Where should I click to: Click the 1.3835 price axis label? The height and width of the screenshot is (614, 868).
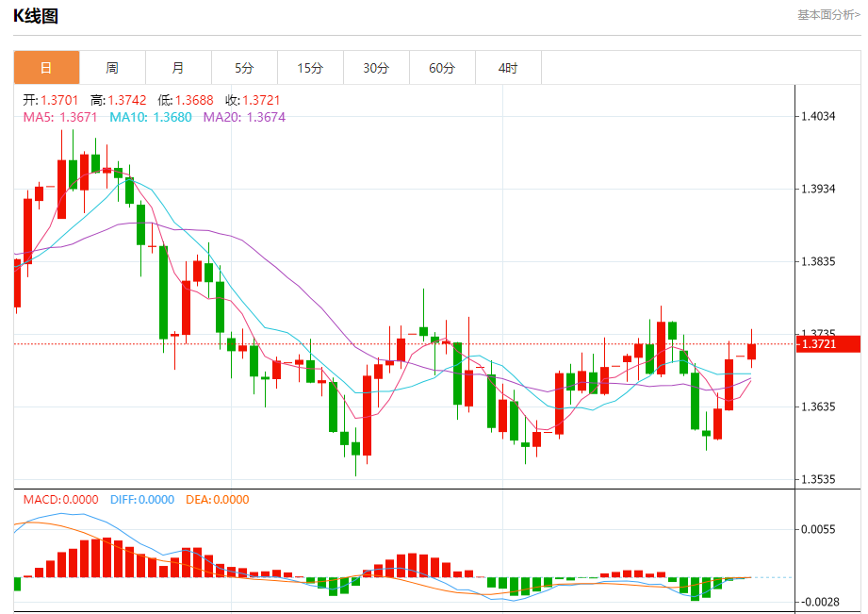818,261
